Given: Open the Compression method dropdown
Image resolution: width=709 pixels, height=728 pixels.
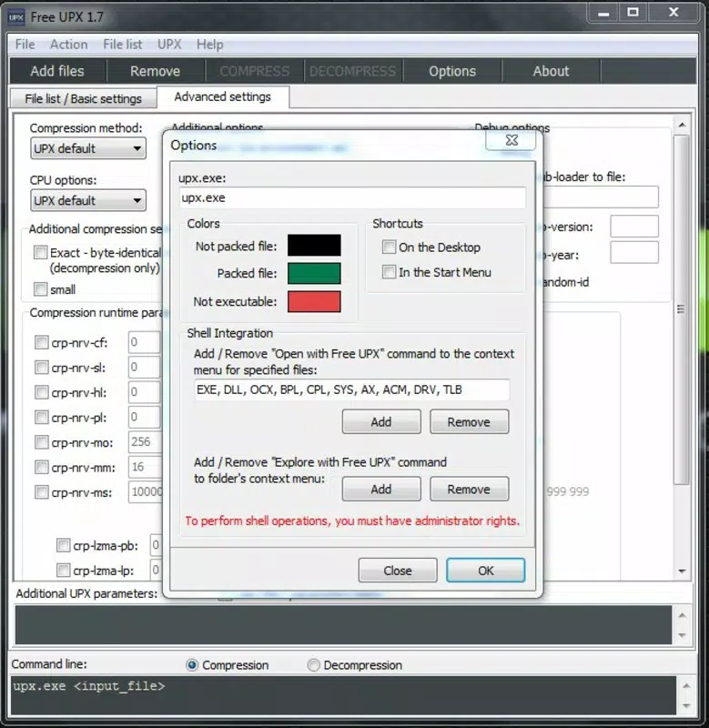Looking at the screenshot, I should pyautogui.click(x=88, y=148).
